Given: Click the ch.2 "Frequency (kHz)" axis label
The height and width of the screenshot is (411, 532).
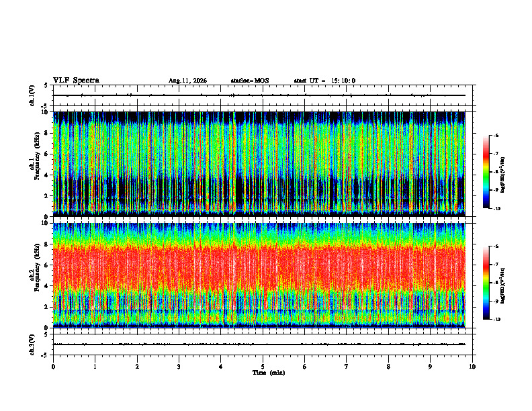Looking at the screenshot, I should pyautogui.click(x=38, y=267).
